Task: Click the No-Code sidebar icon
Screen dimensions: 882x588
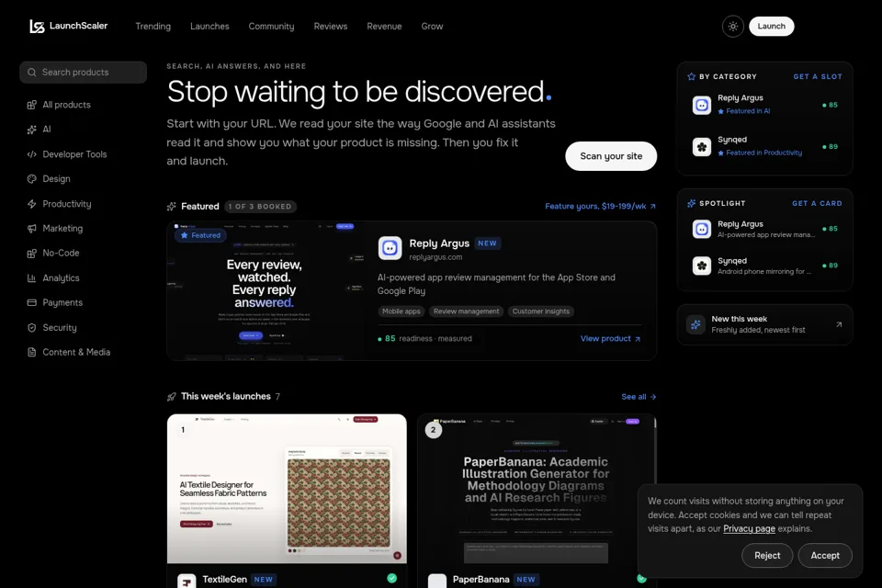Action: (x=32, y=254)
